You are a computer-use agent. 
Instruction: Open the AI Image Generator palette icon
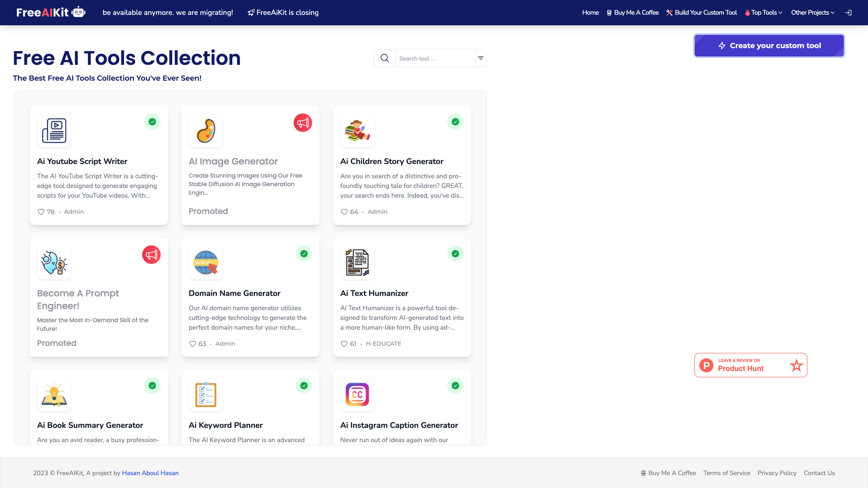click(206, 131)
